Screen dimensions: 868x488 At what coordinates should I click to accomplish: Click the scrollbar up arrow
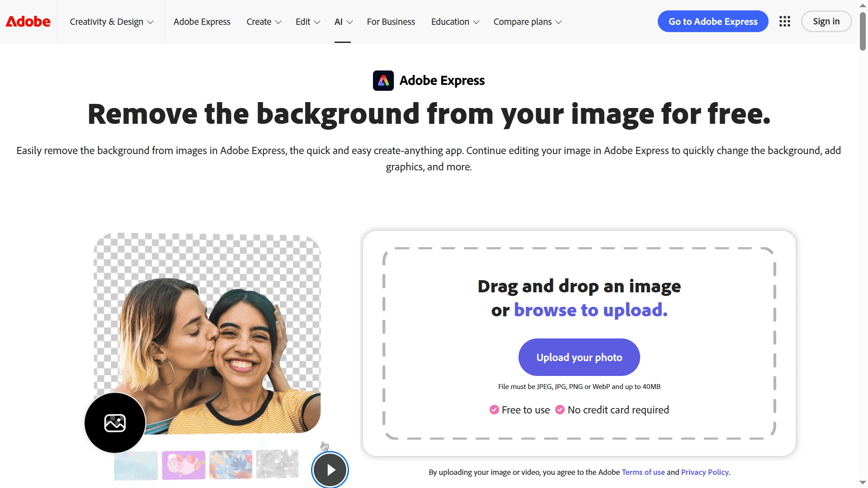862,5
